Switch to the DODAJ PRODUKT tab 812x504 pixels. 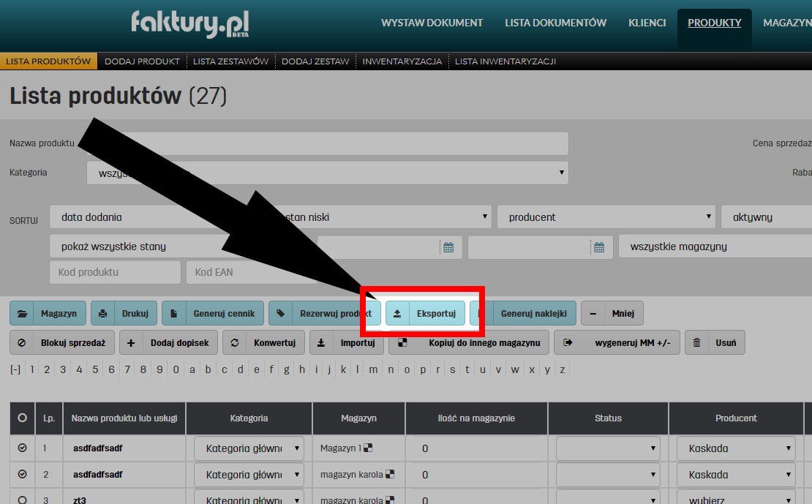142,61
